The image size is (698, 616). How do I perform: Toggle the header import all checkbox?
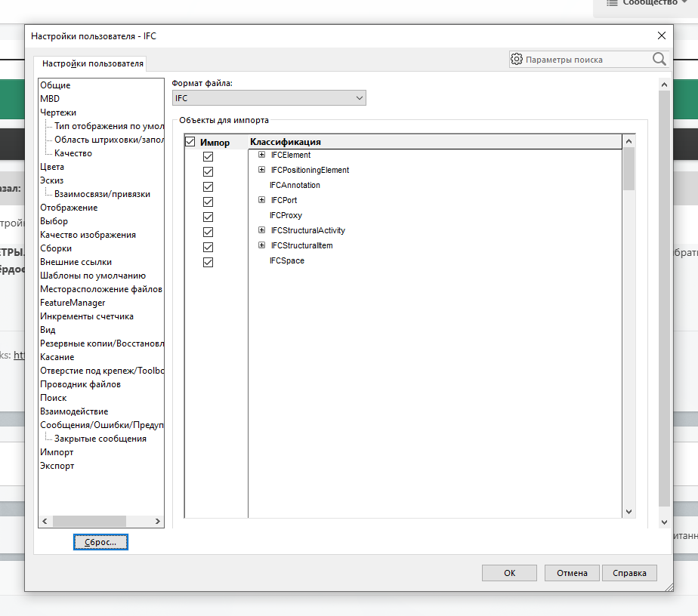click(x=190, y=142)
